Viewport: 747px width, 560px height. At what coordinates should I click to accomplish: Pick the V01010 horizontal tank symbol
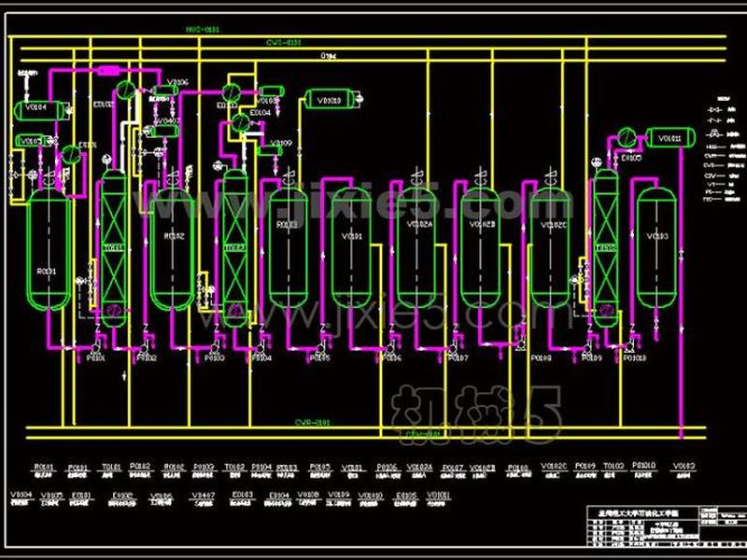click(329, 100)
